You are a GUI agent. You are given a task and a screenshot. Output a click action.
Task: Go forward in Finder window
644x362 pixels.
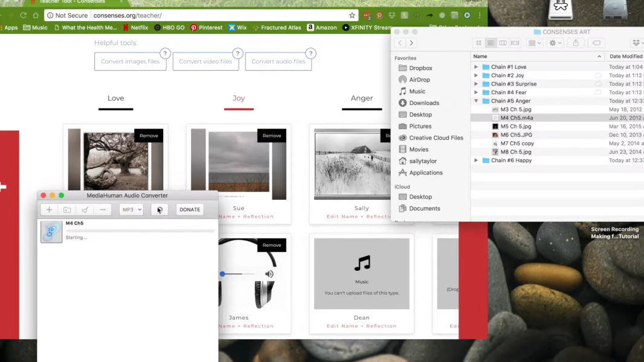pos(411,43)
